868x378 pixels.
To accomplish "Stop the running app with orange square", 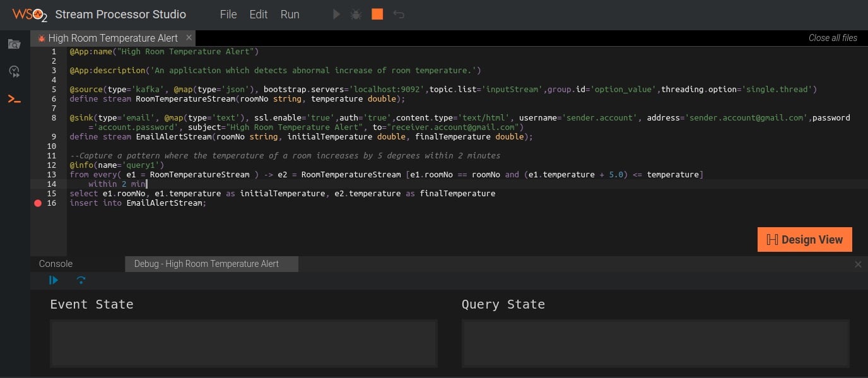I will 377,14.
